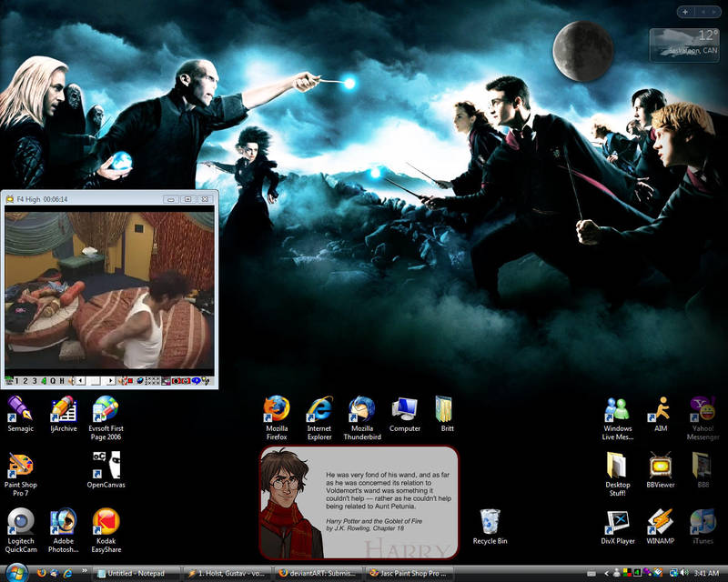Click the blue speech bubble viewer icon

[x=197, y=381]
